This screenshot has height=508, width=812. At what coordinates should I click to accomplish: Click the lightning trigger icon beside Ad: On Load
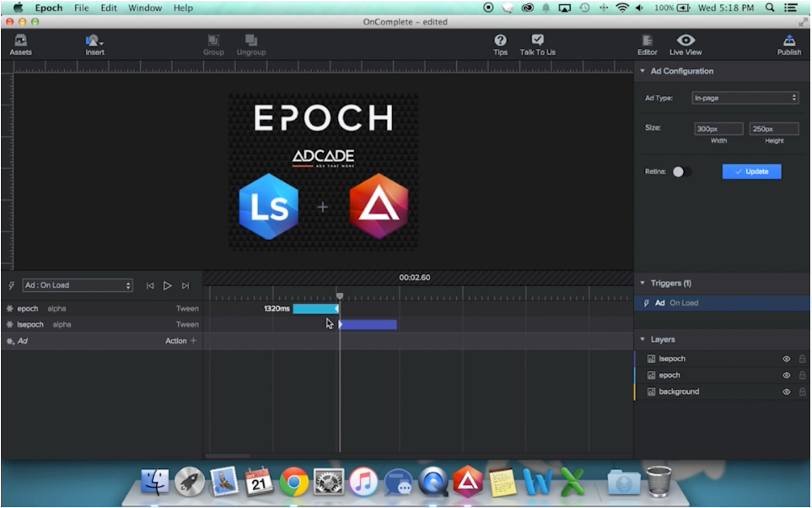(x=12, y=285)
